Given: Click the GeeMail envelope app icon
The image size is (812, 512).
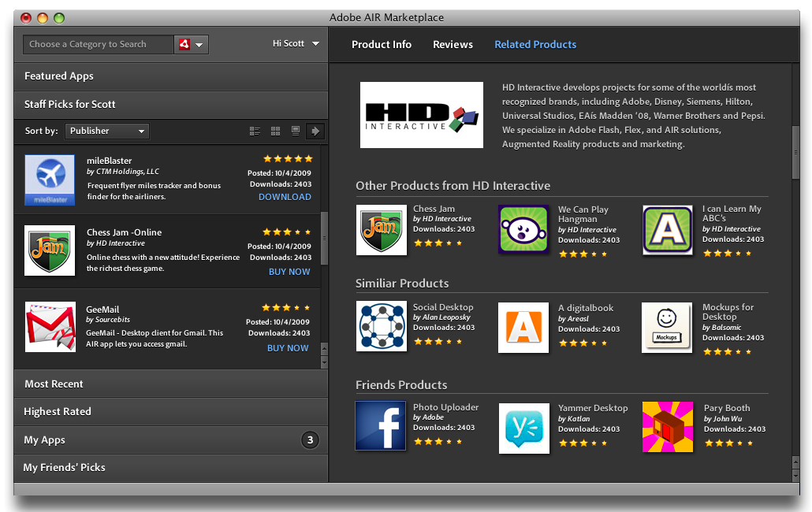Looking at the screenshot, I should (50, 327).
